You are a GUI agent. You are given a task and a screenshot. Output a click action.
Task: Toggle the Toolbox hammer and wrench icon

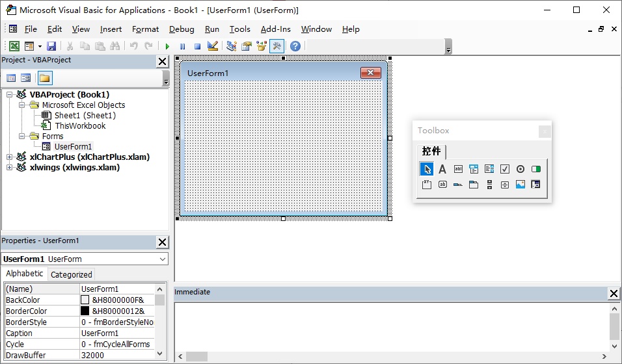point(277,46)
